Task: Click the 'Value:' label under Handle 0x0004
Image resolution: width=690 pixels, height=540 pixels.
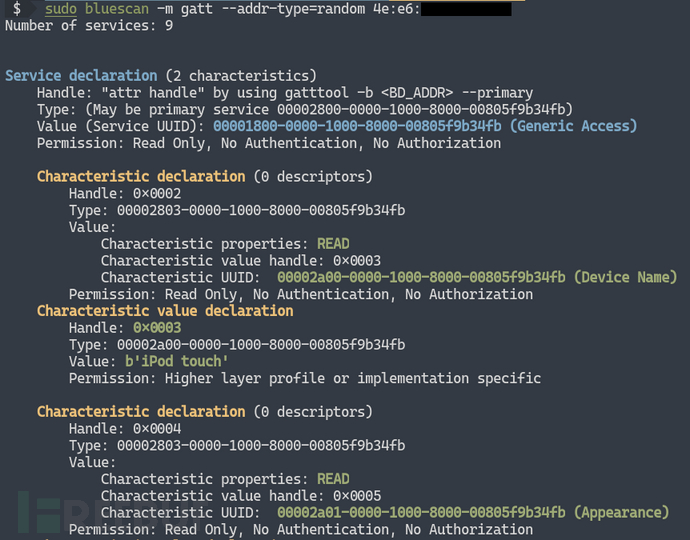Action: tap(92, 462)
